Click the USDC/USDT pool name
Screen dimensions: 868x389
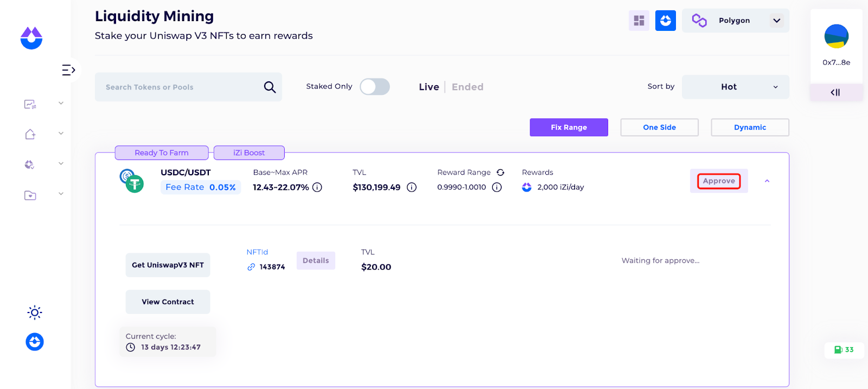186,173
